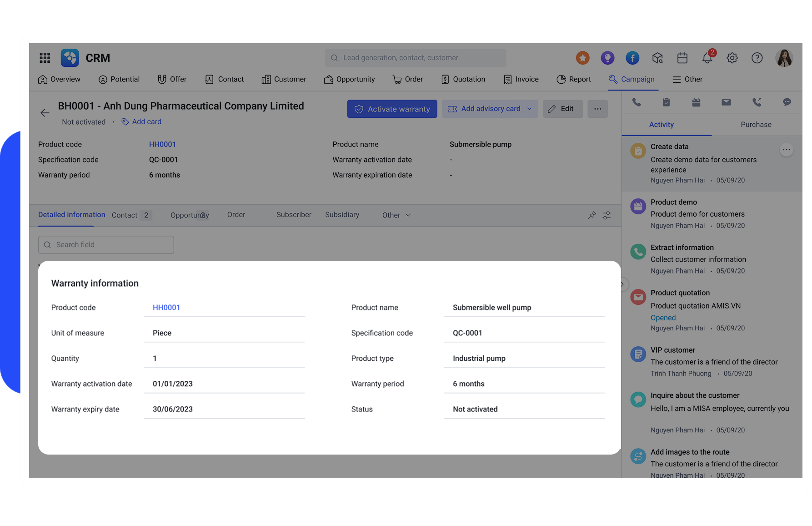
Task: Select the task clipboard icon above Activity panel
Action: coord(666,102)
